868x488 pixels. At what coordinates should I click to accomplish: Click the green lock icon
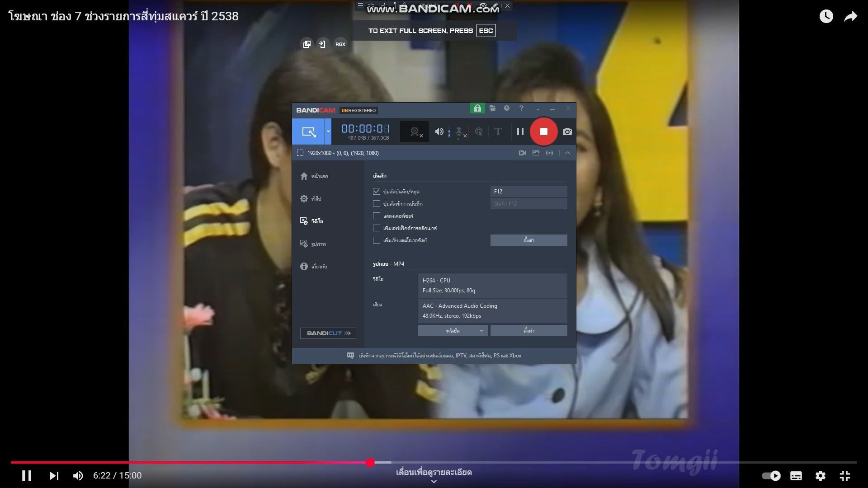point(477,108)
